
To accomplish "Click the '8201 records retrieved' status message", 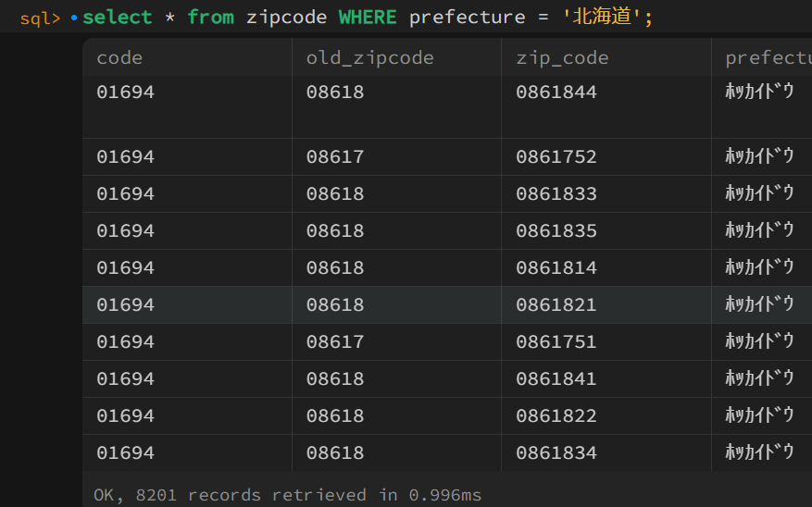I will pyautogui.click(x=287, y=495).
